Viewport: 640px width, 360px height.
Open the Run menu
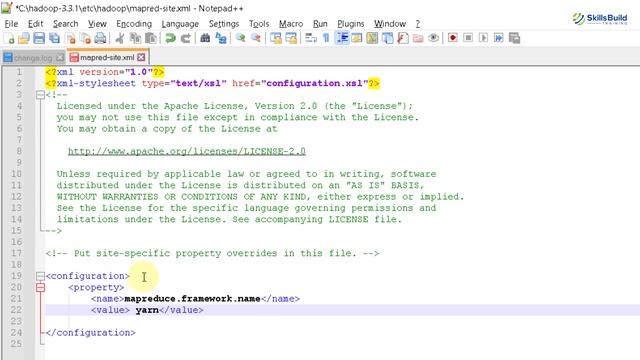tap(320, 24)
